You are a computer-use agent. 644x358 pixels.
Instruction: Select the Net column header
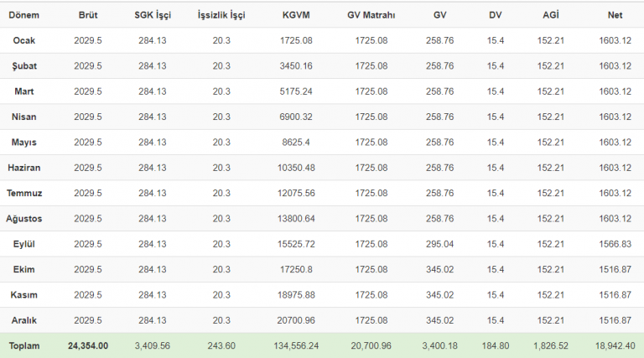pos(615,15)
